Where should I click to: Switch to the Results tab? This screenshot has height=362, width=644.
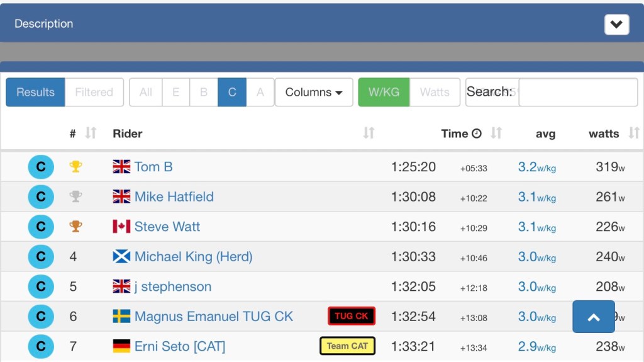tap(35, 92)
